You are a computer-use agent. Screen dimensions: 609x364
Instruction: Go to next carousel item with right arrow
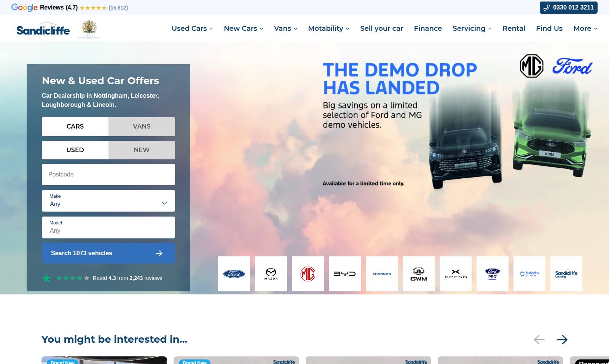(562, 340)
